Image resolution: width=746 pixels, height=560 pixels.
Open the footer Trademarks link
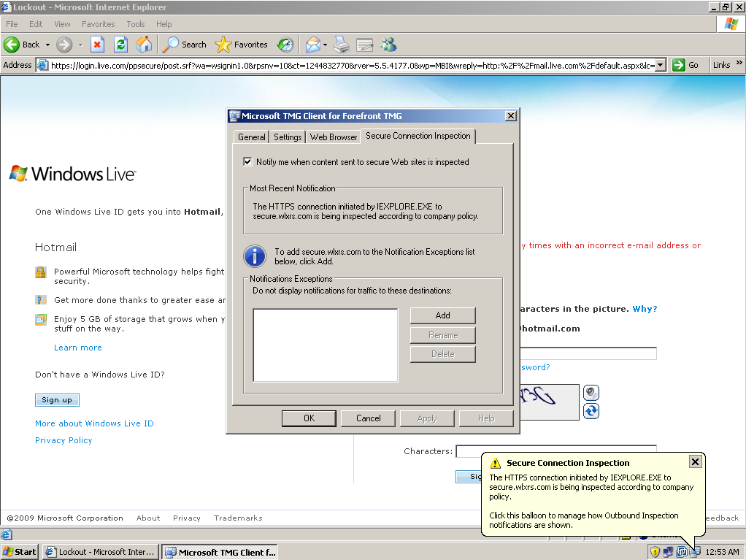[x=238, y=518]
